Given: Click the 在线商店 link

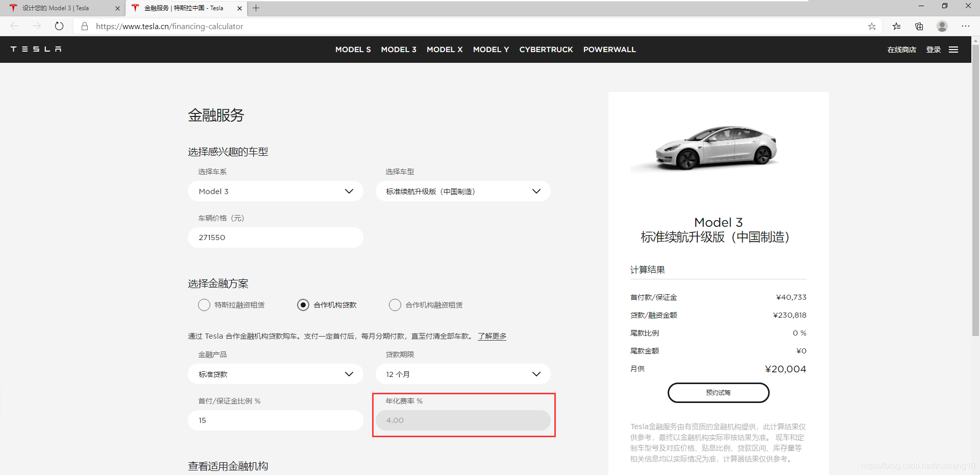Looking at the screenshot, I should [x=901, y=50].
